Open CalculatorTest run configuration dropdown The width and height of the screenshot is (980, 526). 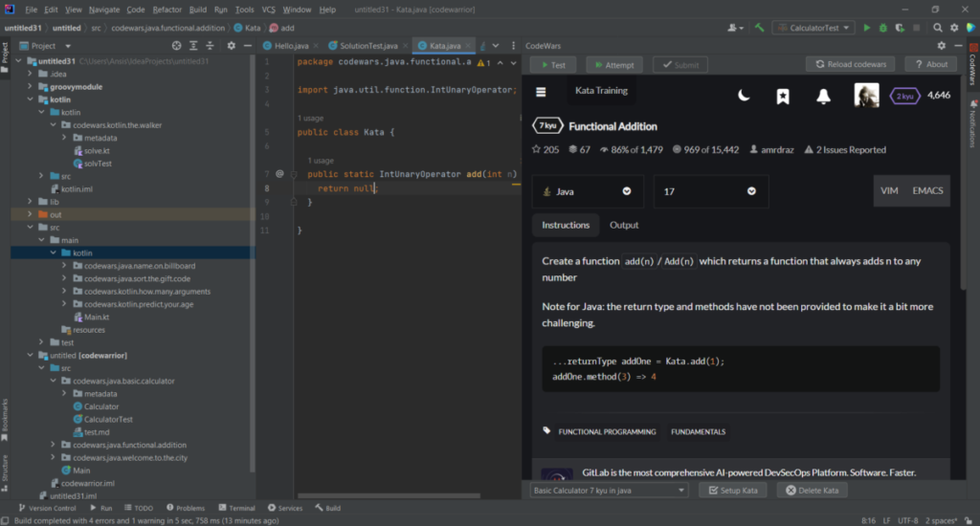[x=813, y=28]
